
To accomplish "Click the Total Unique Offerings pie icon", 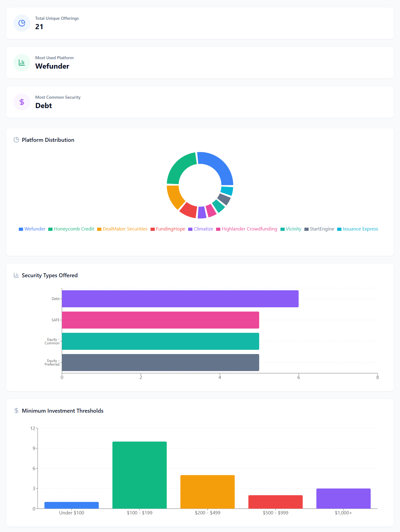I will coord(22,23).
